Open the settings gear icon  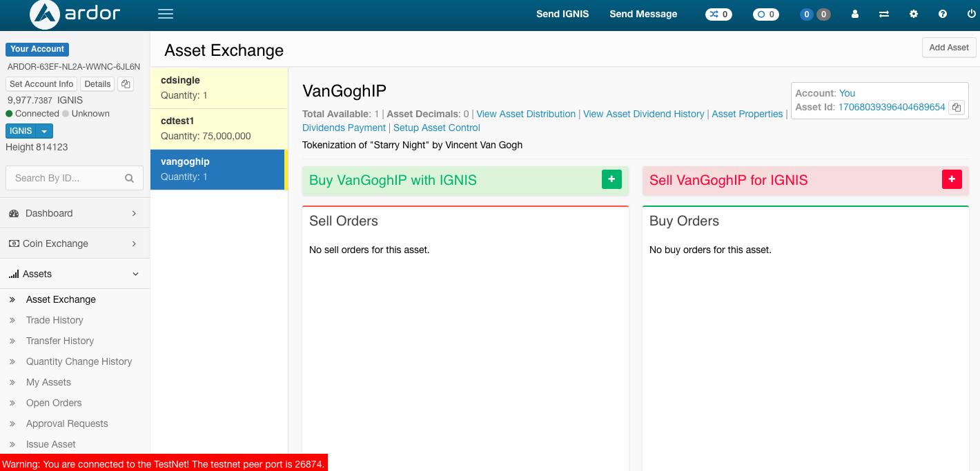914,14
